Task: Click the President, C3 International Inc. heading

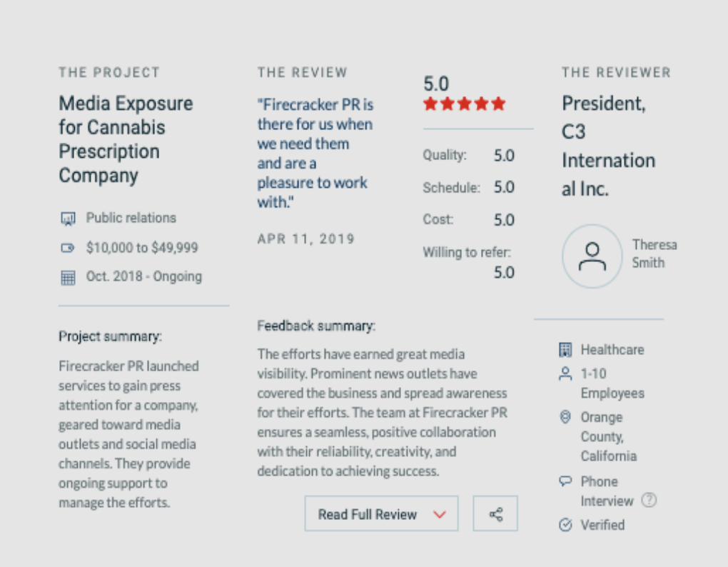Action: pyautogui.click(x=608, y=146)
